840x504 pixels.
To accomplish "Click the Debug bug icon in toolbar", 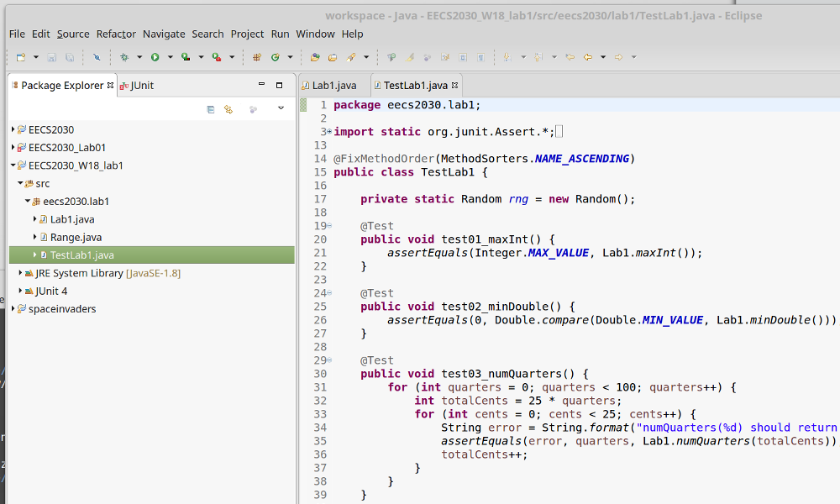I will [x=124, y=57].
